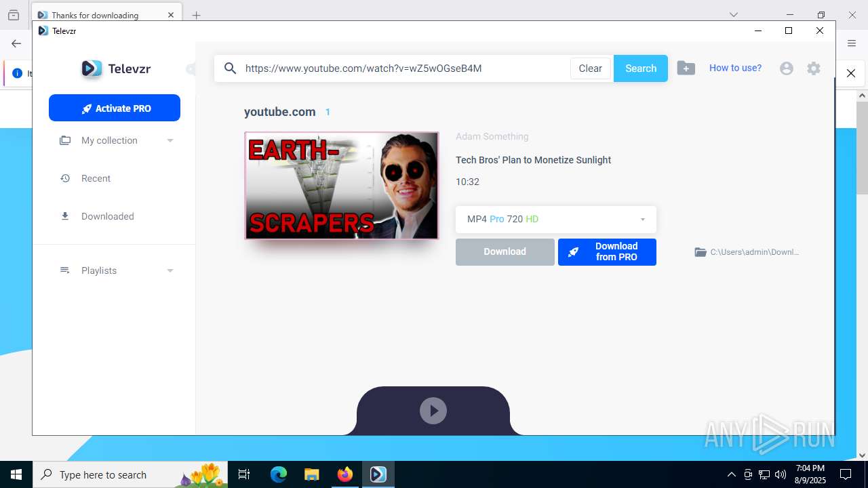868x488 pixels.
Task: Click the Tech Bros' Plan to Monetize Sunlight title
Action: [534, 160]
